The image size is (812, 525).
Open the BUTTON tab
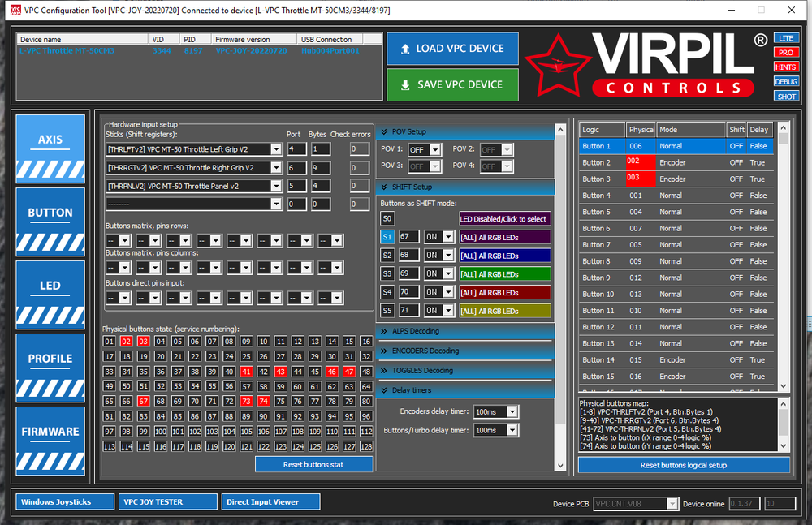pyautogui.click(x=50, y=222)
